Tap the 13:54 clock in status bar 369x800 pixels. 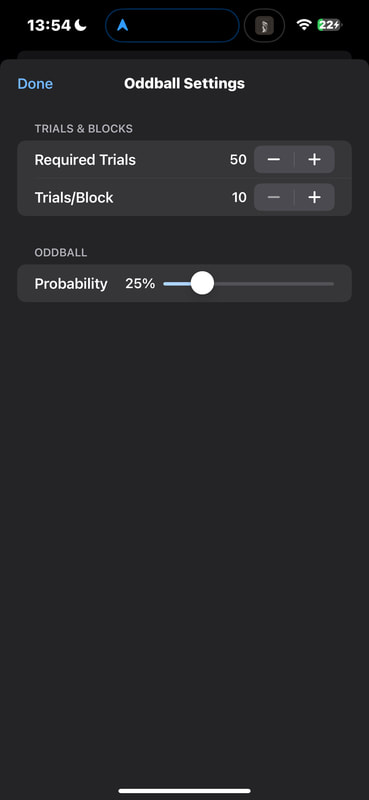point(49,25)
